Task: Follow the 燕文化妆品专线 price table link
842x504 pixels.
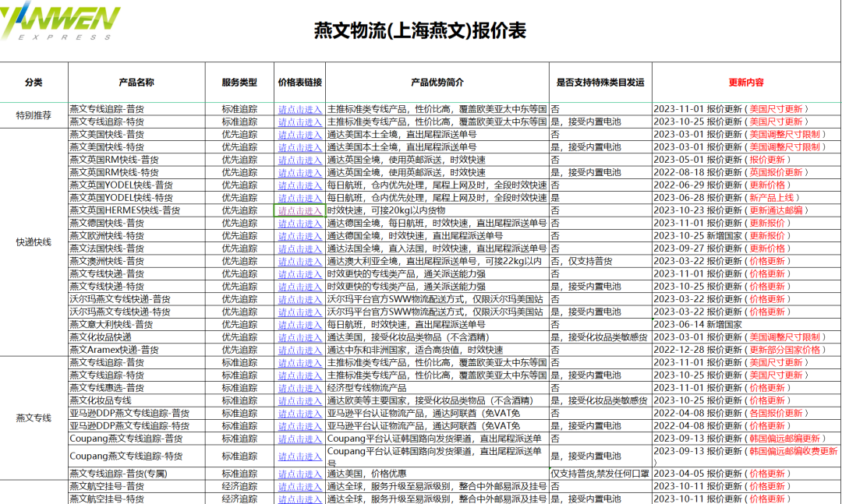Action: click(x=299, y=401)
